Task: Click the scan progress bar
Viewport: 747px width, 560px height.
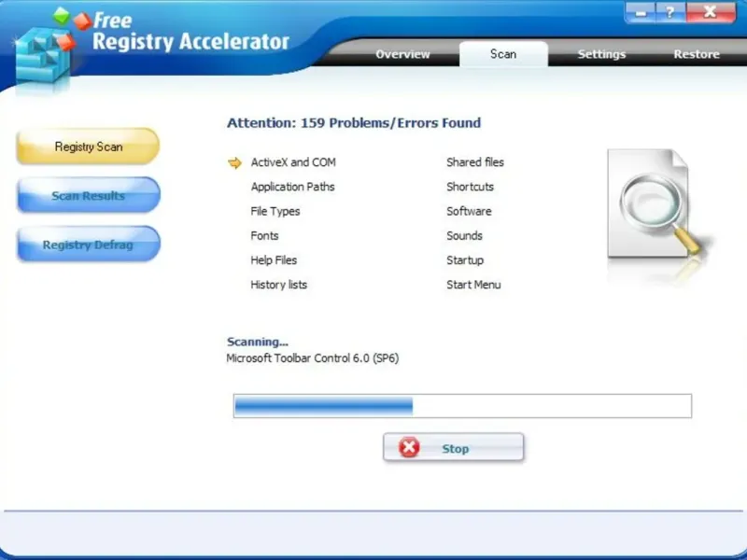Action: click(x=462, y=406)
